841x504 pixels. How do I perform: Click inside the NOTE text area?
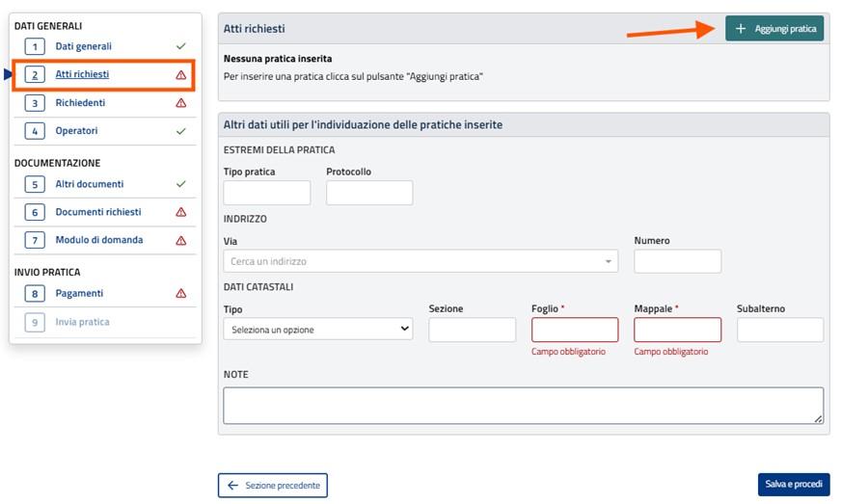(523, 406)
